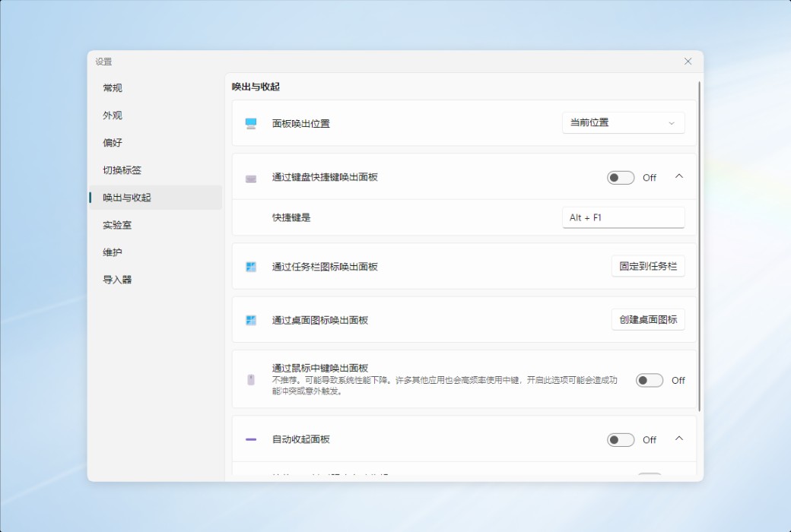This screenshot has width=791, height=532.
Task: Select the 导入器 sidebar item
Action: [155, 280]
